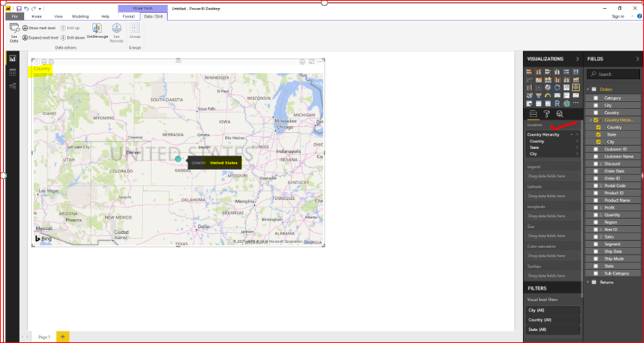Expand the Returns table tree
Image resolution: width=644 pixels, height=343 pixels.
pyautogui.click(x=588, y=282)
